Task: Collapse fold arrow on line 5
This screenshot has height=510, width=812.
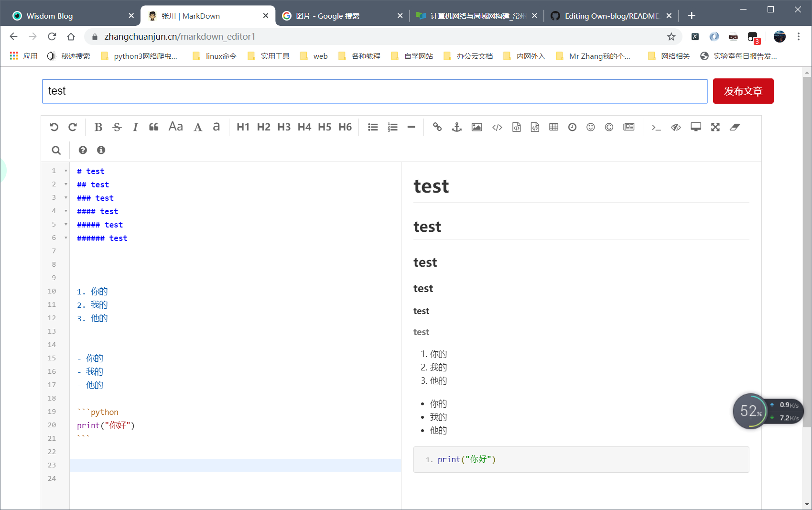Action: coord(66,225)
